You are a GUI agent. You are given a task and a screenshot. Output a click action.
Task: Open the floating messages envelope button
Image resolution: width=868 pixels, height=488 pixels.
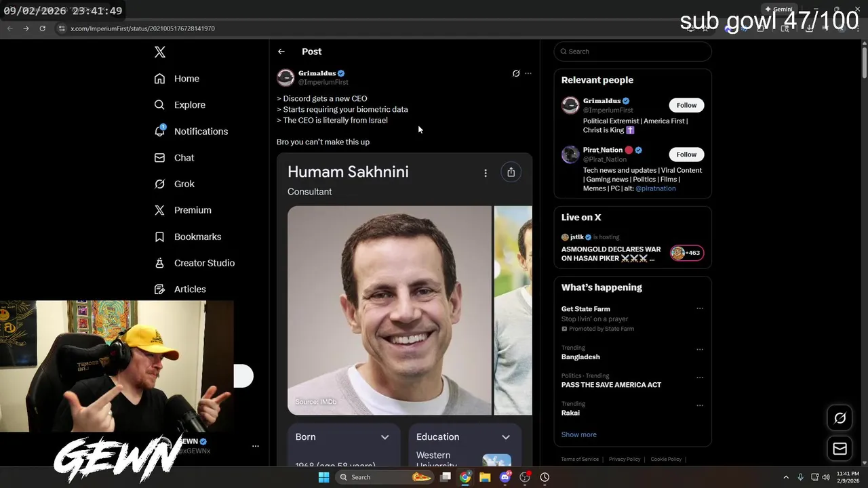[840, 449]
